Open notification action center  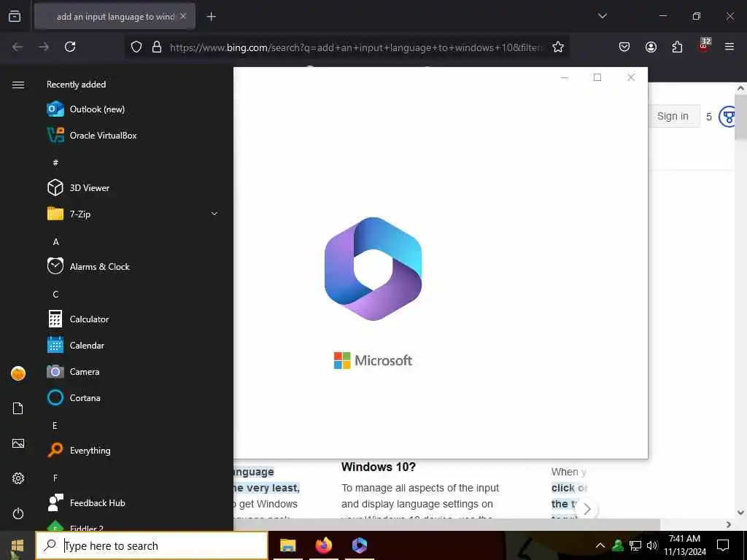(723, 545)
